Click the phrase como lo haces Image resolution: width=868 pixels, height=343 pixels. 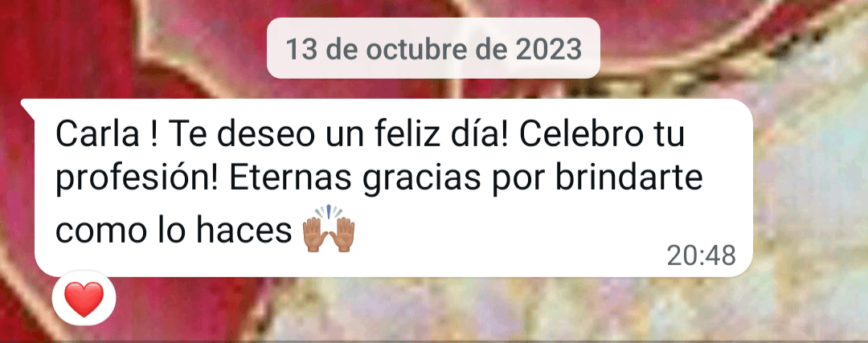[174, 231]
